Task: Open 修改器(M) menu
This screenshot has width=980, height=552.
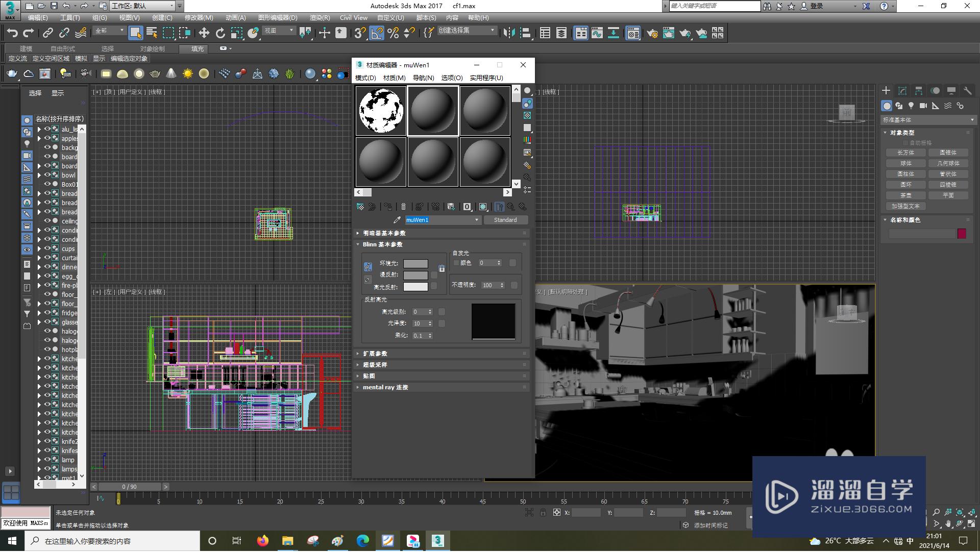Action: pos(199,17)
